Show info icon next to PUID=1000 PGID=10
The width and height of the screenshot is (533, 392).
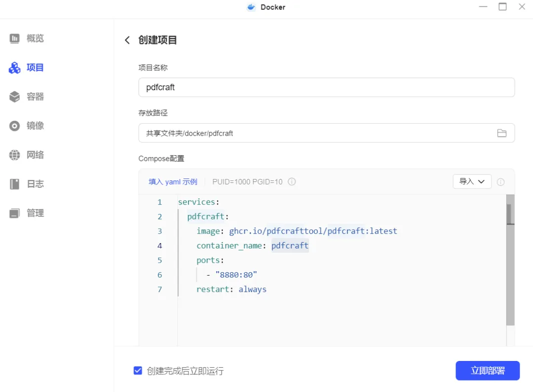point(292,182)
